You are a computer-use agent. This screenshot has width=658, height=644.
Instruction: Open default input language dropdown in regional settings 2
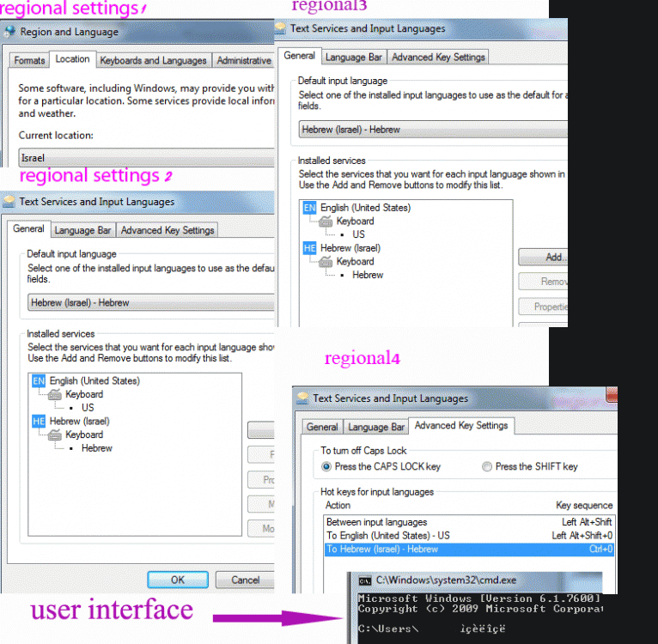151,303
